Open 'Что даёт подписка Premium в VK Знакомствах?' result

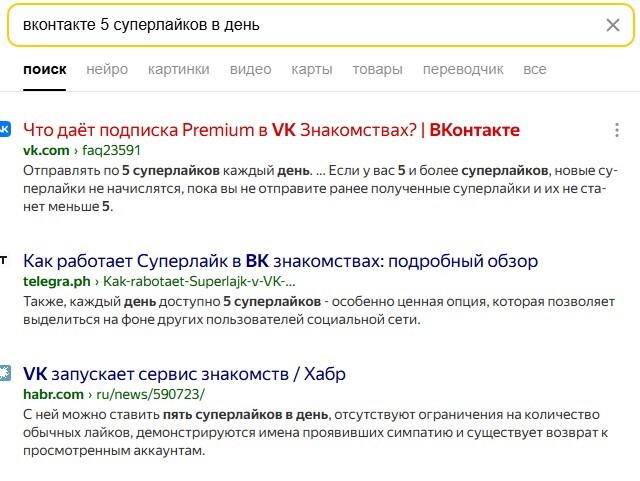[271, 130]
